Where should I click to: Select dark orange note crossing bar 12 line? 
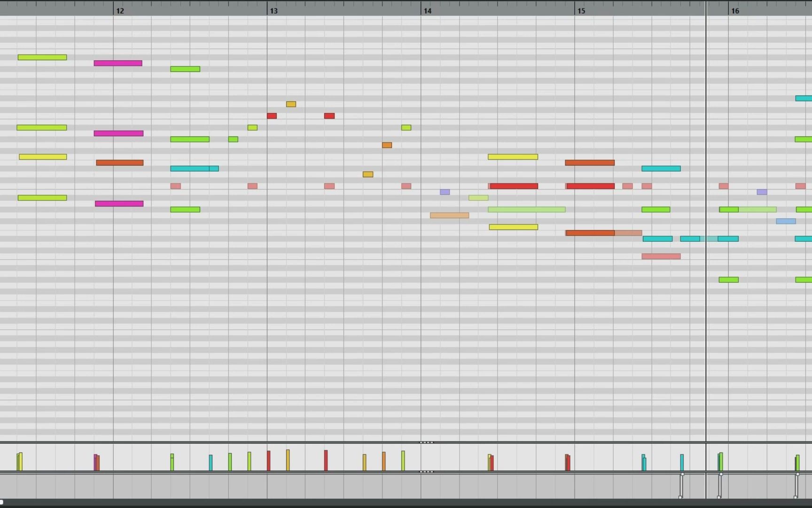[120, 163]
